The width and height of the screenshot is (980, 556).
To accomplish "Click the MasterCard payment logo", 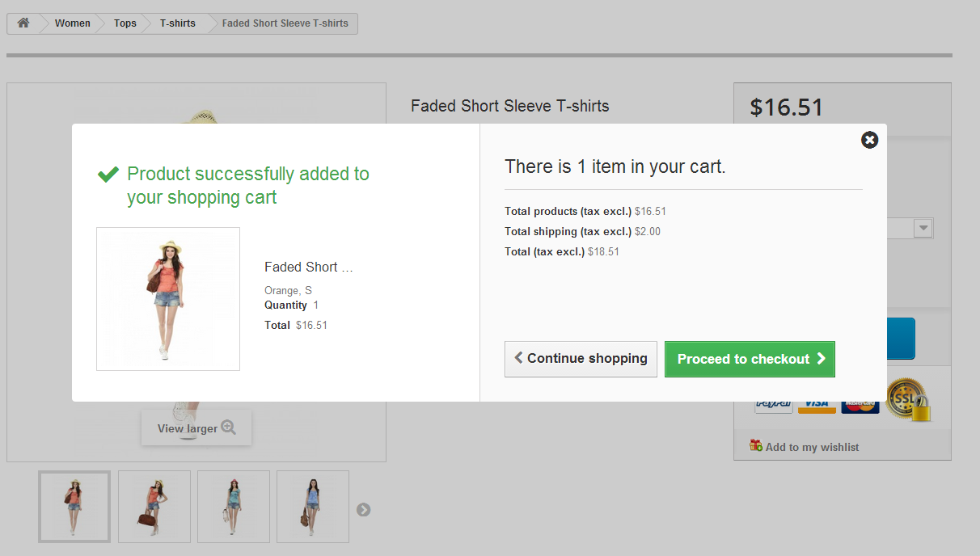I will click(x=860, y=405).
